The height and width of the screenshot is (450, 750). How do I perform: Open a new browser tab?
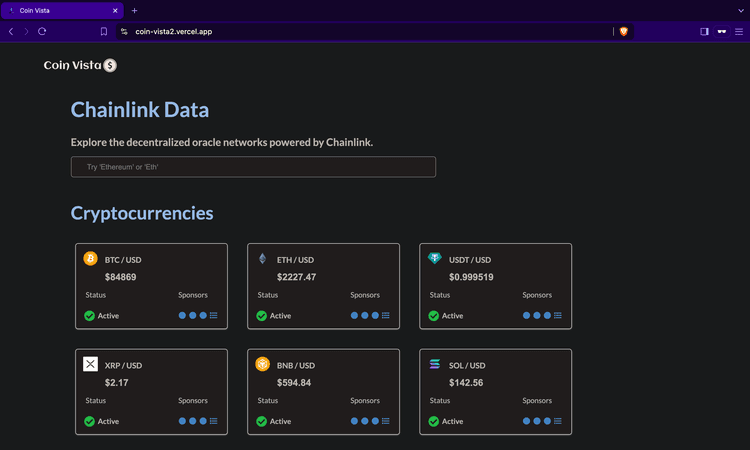pyautogui.click(x=134, y=11)
